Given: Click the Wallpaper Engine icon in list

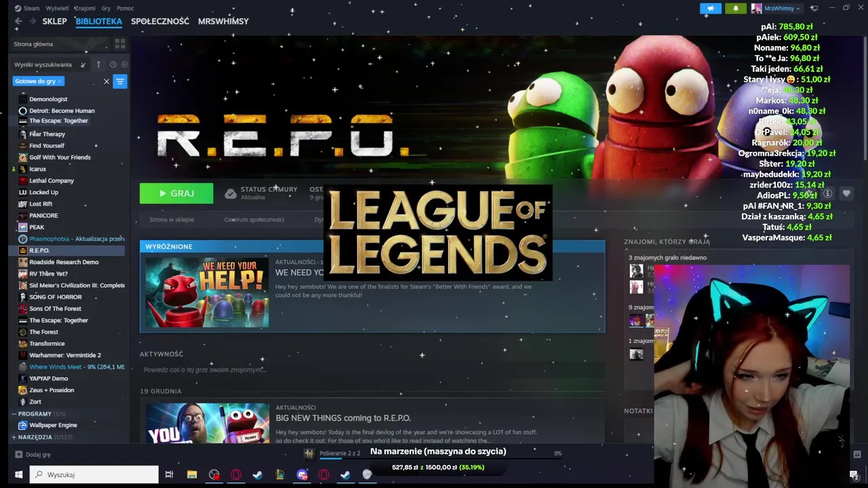Looking at the screenshot, I should tap(23, 425).
